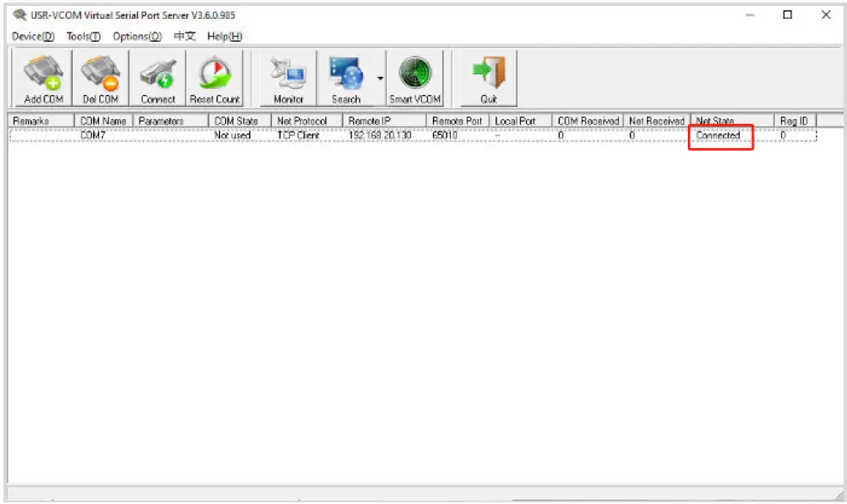Image resolution: width=847 pixels, height=504 pixels.
Task: Maximize the USR-VCOM window
Action: pos(788,15)
